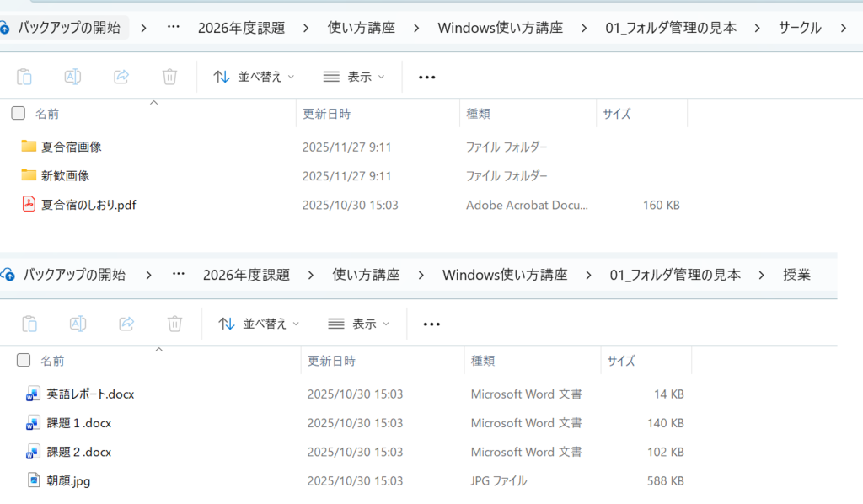Open the more options ellipsis in the top toolbar

tap(427, 77)
